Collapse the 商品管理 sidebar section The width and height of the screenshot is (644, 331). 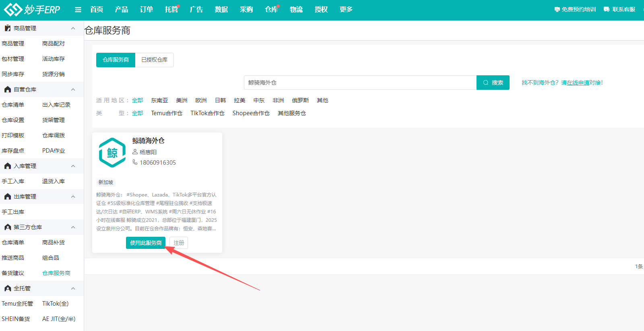(73, 28)
